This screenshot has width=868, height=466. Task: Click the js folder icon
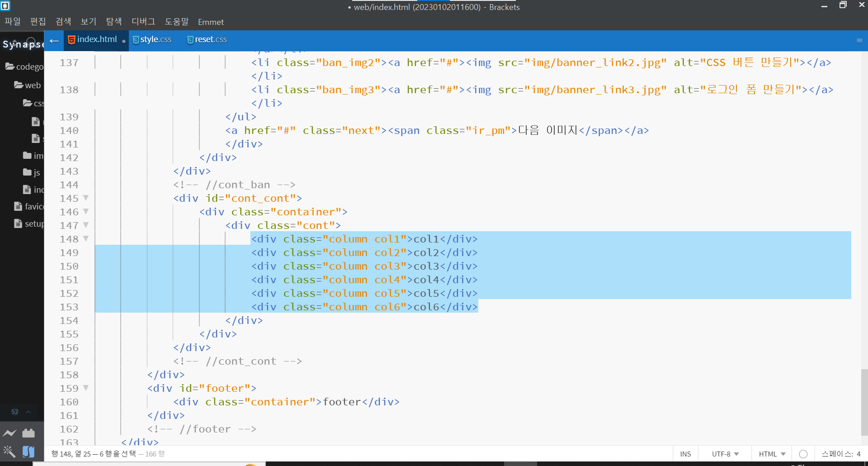click(x=28, y=172)
